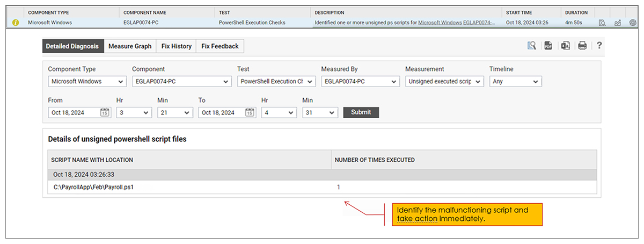Image resolution: width=644 pixels, height=244 pixels.
Task: Click the Submit button
Action: 361,112
